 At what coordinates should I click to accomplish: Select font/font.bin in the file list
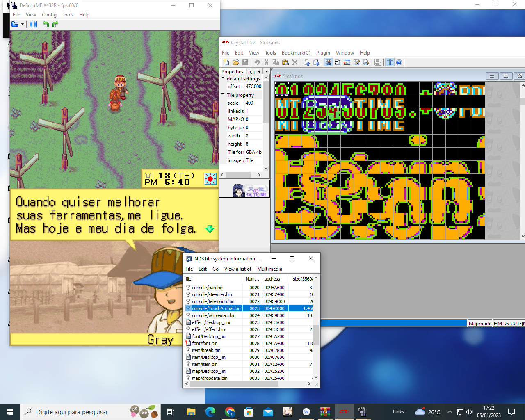pyautogui.click(x=205, y=343)
